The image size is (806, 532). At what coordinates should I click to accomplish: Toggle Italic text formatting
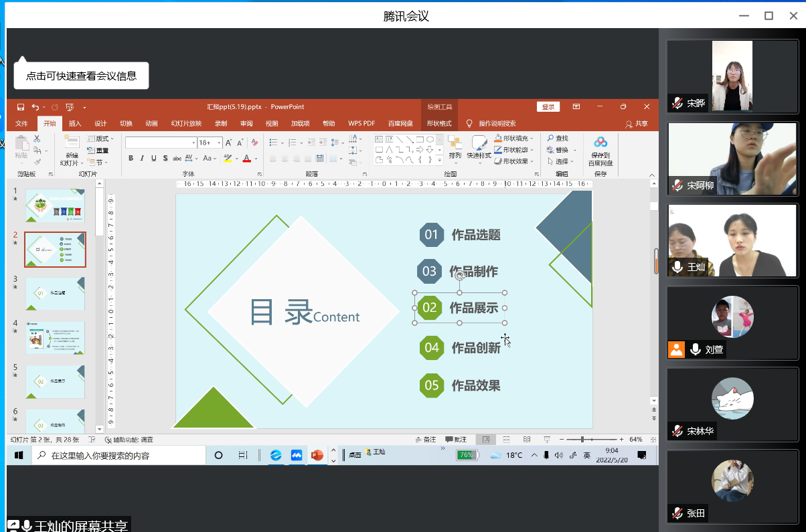pos(143,159)
